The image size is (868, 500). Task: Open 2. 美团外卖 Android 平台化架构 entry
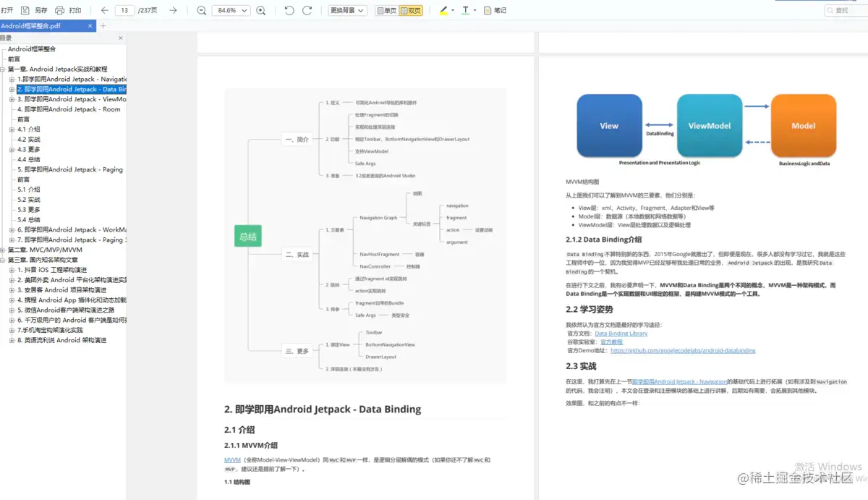point(72,280)
